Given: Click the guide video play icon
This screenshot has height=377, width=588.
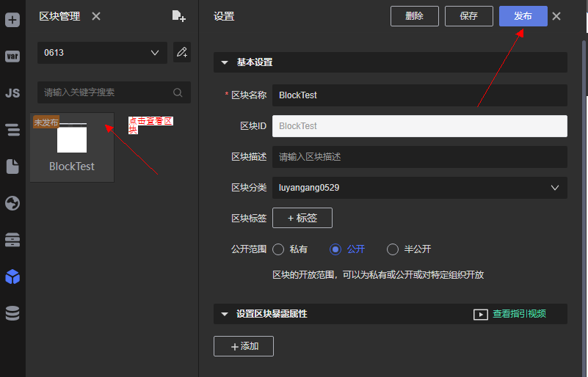Looking at the screenshot, I should coord(480,314).
